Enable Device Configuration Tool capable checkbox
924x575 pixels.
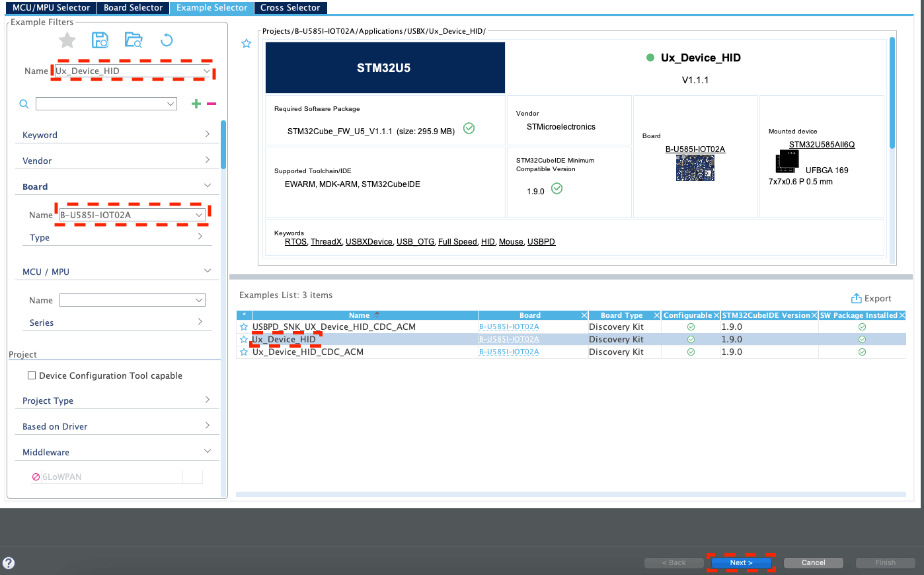click(31, 375)
